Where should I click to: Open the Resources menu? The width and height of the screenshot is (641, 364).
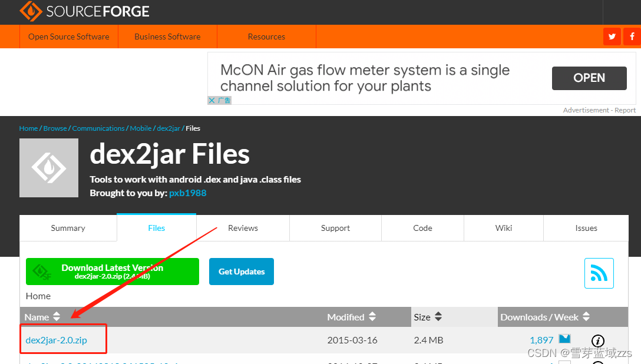click(x=266, y=37)
